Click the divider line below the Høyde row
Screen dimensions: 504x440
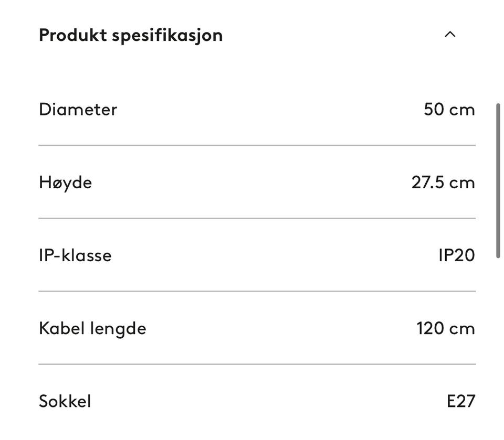coord(257,218)
